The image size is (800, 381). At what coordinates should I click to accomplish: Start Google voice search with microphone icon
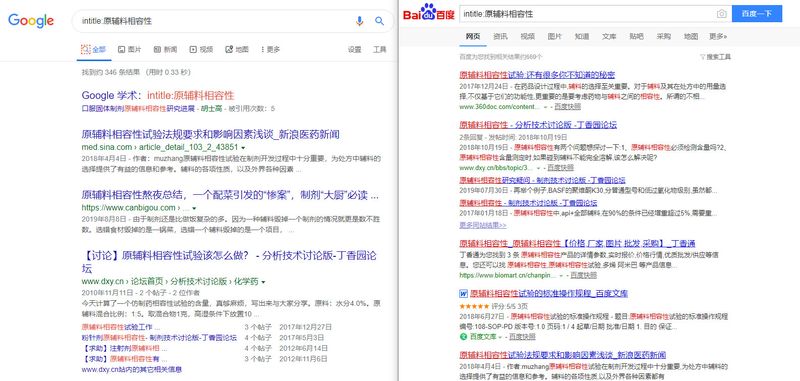click(360, 21)
